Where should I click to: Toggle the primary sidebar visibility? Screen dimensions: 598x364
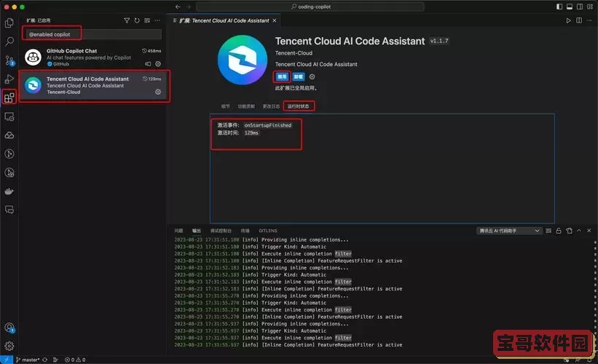pos(559,7)
